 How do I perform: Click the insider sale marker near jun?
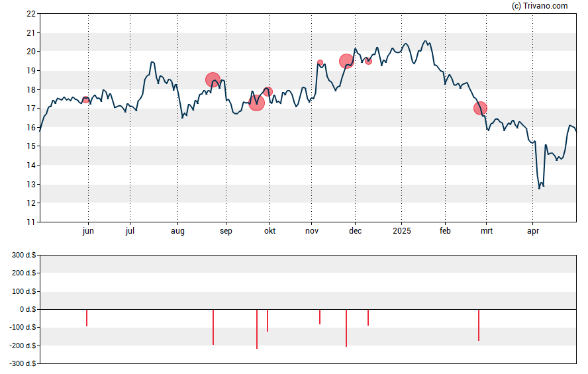point(86,100)
